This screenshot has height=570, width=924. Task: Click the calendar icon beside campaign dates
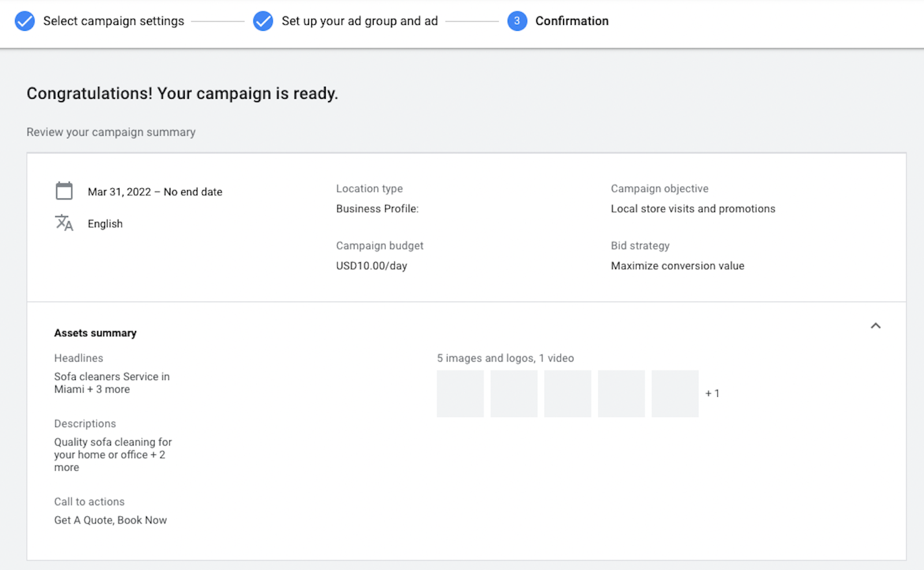pyautogui.click(x=64, y=191)
